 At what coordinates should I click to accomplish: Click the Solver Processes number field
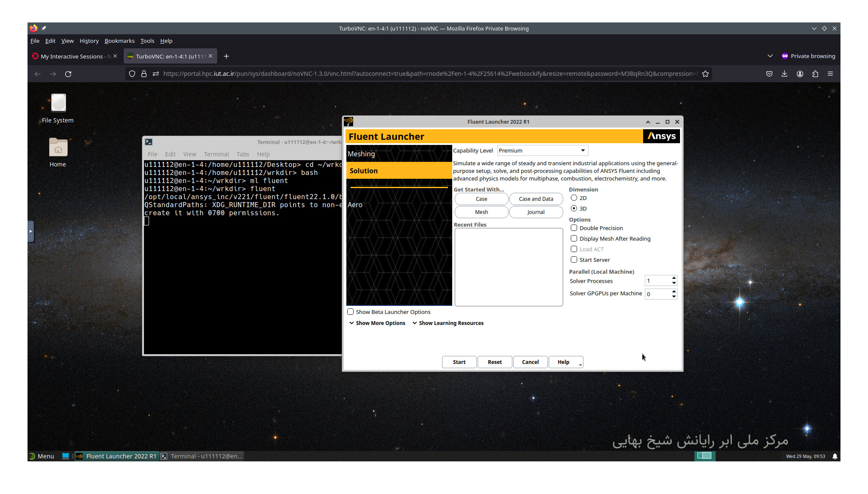(658, 280)
